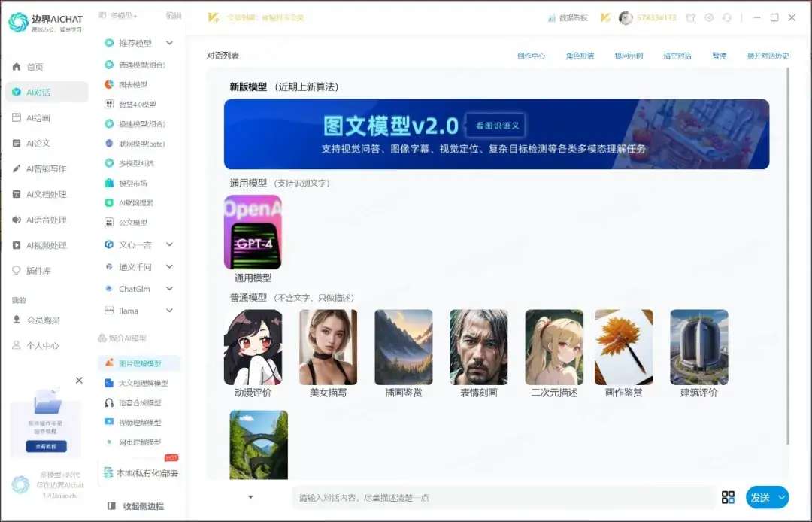The width and height of the screenshot is (812, 522).
Task: Open the 数据看板 dashboard chart icon
Action: 552,17
